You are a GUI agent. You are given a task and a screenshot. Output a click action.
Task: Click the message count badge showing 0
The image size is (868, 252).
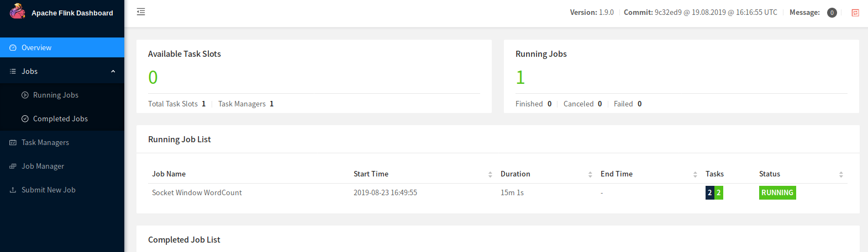point(832,13)
